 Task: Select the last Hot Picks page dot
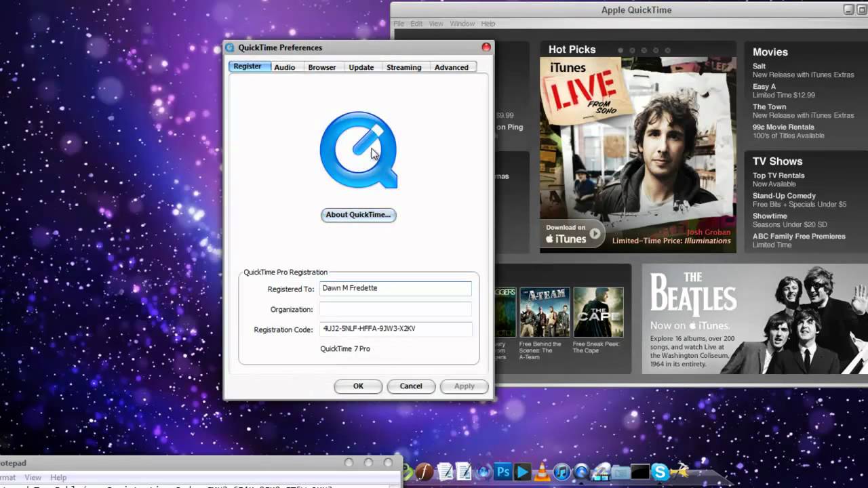point(668,50)
